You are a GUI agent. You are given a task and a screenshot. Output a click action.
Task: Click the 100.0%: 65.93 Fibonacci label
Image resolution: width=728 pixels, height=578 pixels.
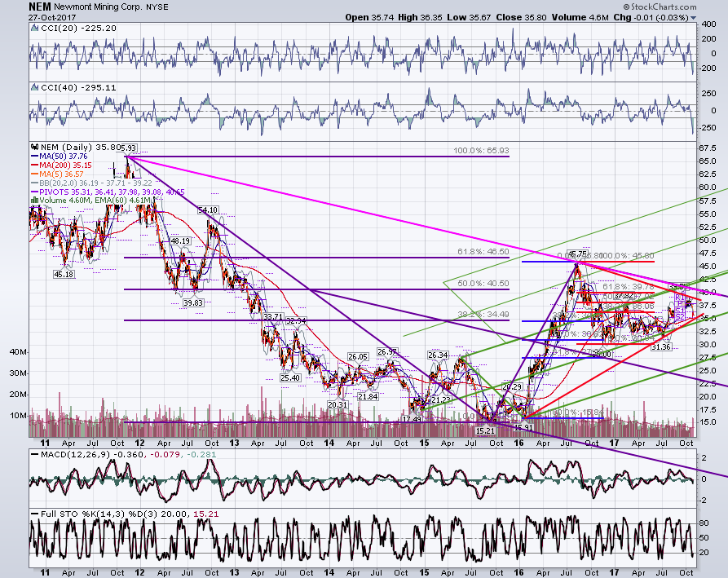tap(481, 151)
